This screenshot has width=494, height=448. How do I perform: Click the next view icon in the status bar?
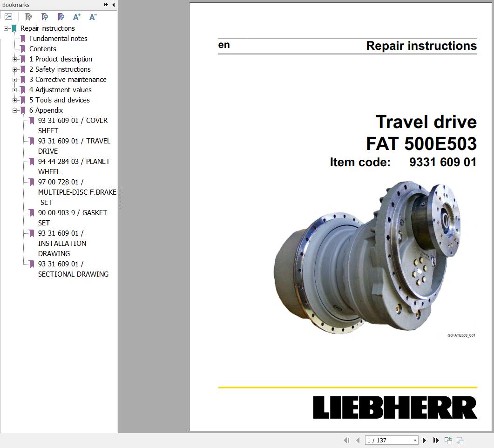(460, 440)
